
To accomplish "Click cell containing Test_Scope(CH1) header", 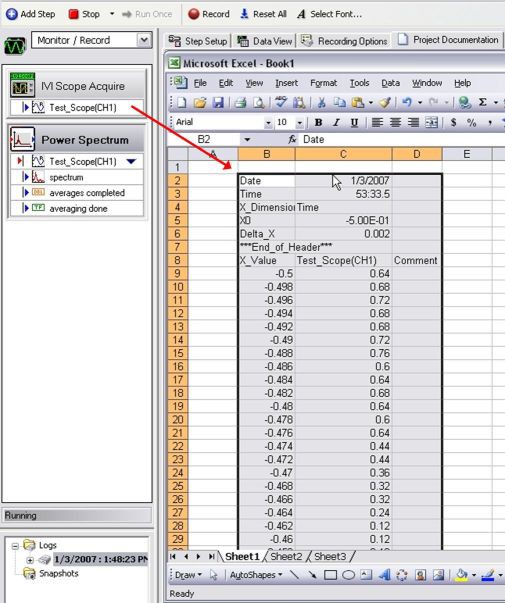I will pos(343,260).
